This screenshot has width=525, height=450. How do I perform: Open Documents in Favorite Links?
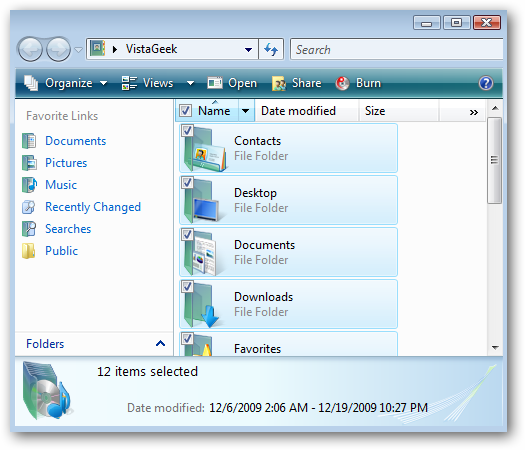coord(76,141)
